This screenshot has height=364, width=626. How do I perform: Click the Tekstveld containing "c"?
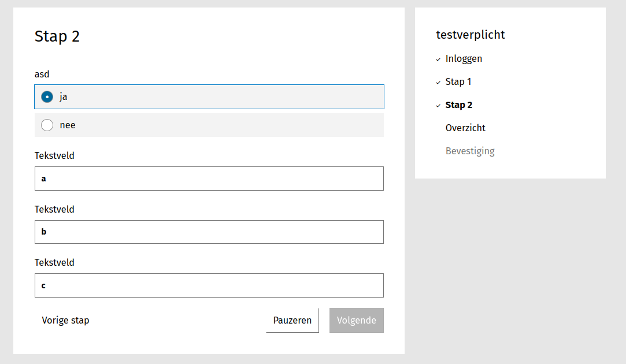pyautogui.click(x=209, y=285)
